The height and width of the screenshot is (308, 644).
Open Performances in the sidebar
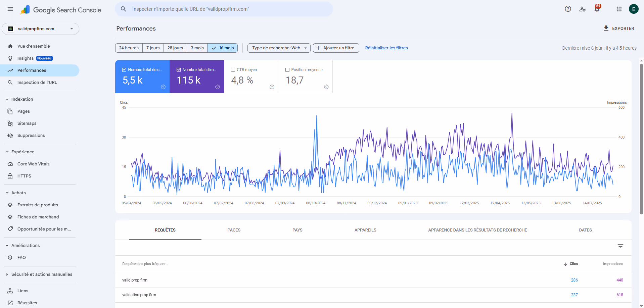coord(40,70)
